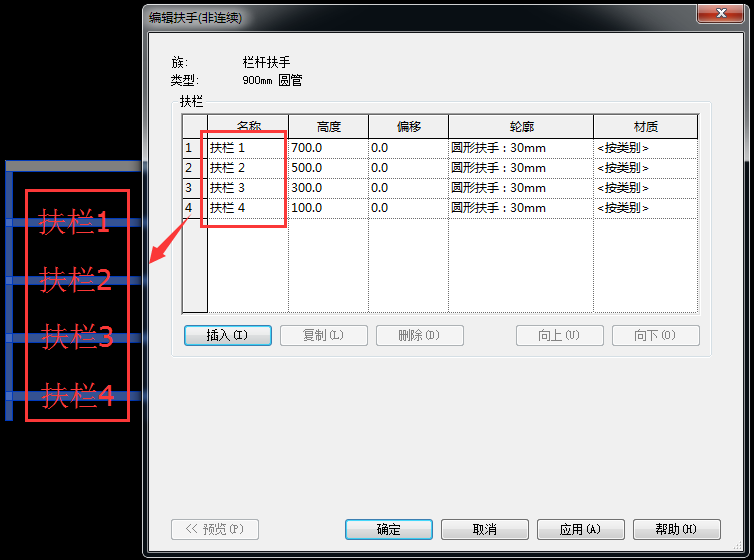Click the 100.0 height cell
This screenshot has width=754, height=560.
[327, 208]
